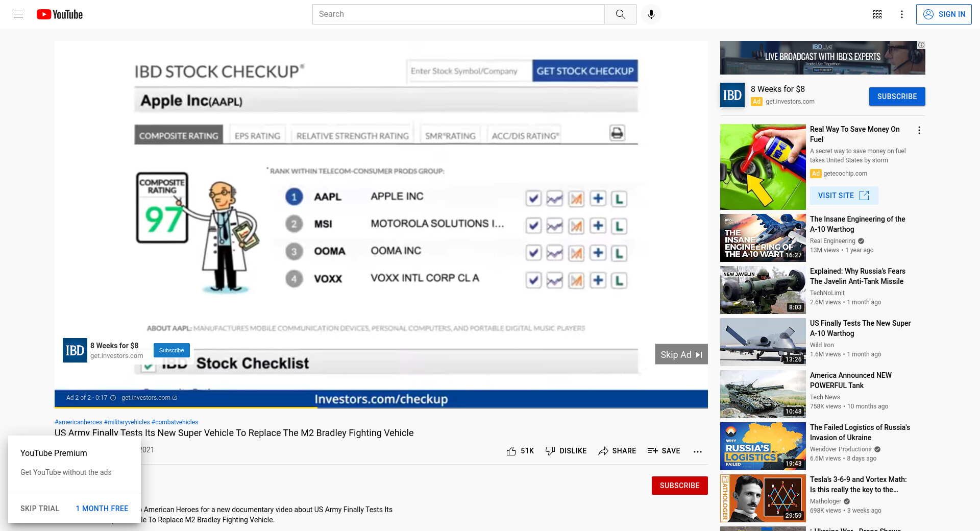Click the video title text
Image resolution: width=980 pixels, height=531 pixels.
pyautogui.click(x=234, y=433)
